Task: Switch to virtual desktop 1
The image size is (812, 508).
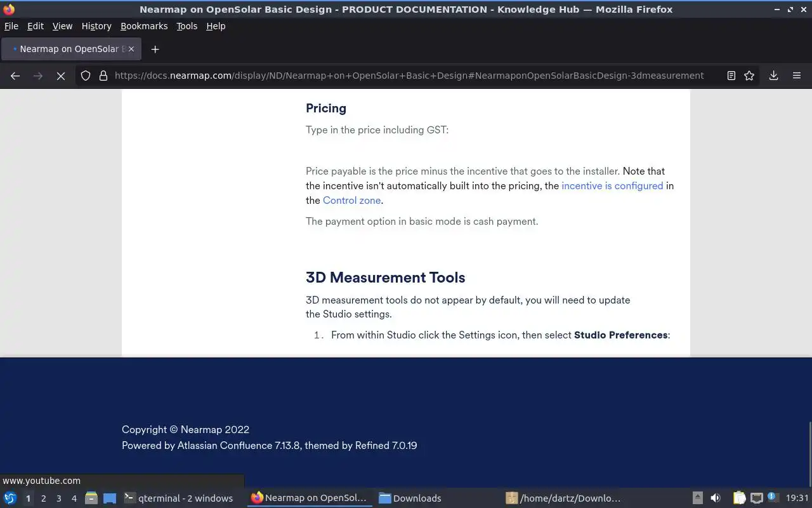Action: (x=28, y=498)
